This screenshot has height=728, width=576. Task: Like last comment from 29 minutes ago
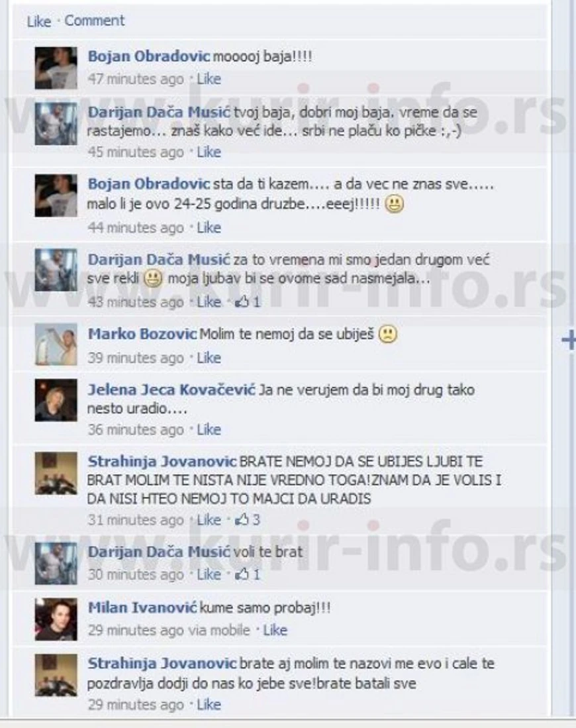(x=209, y=704)
